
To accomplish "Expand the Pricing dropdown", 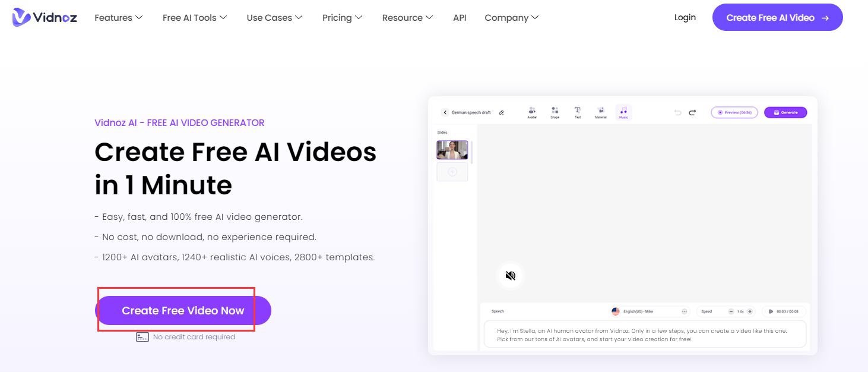I will pos(342,18).
